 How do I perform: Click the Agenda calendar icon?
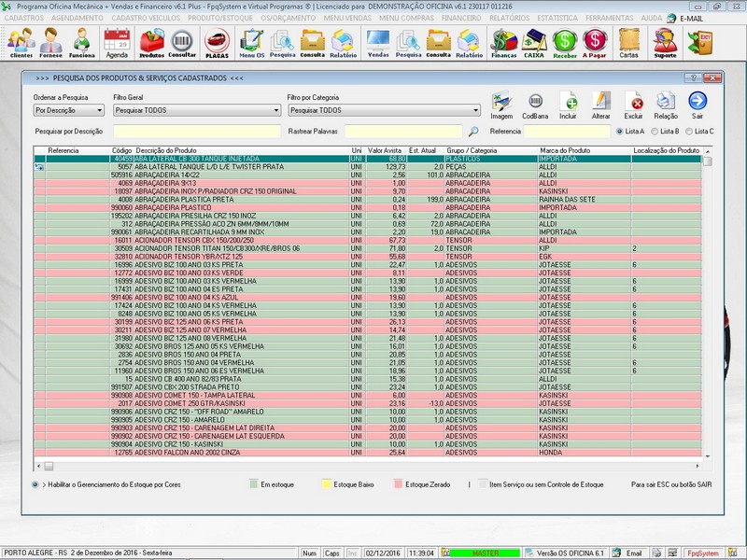117,42
